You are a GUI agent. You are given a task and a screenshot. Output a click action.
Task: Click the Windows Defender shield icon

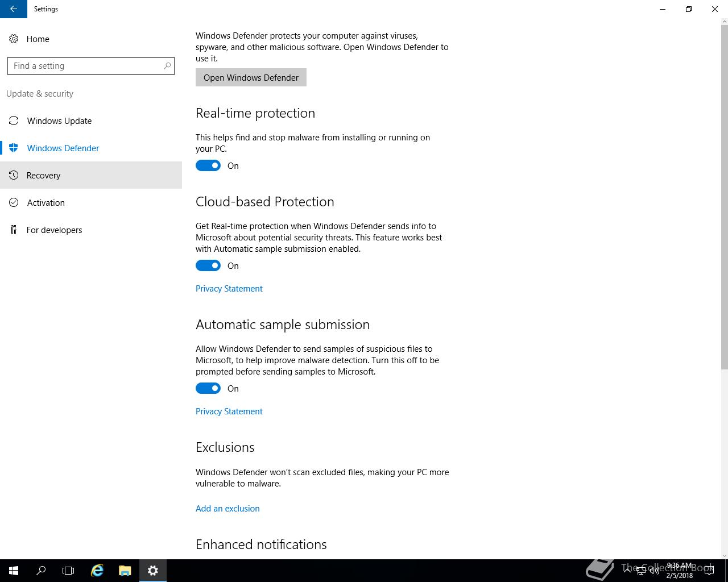coord(14,148)
